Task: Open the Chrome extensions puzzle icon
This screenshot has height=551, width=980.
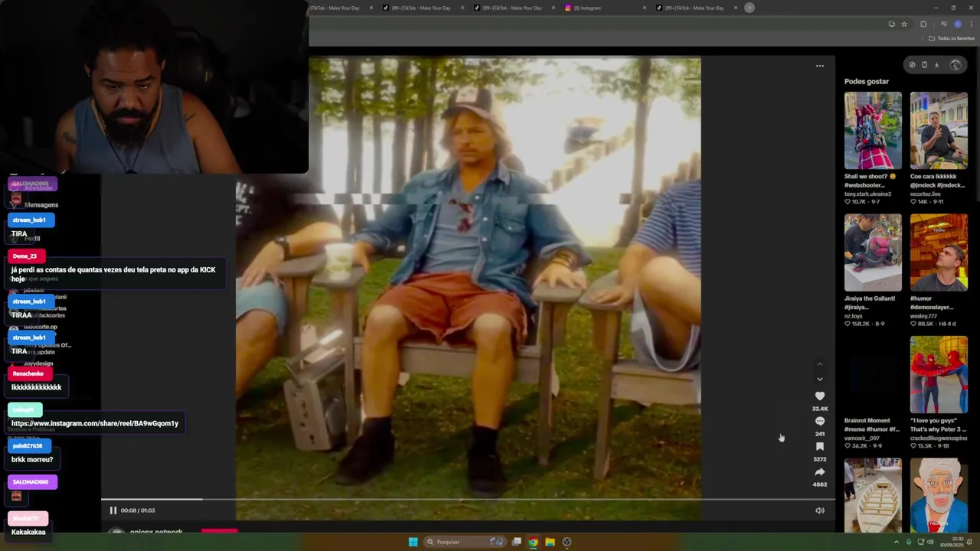Action: [x=923, y=24]
